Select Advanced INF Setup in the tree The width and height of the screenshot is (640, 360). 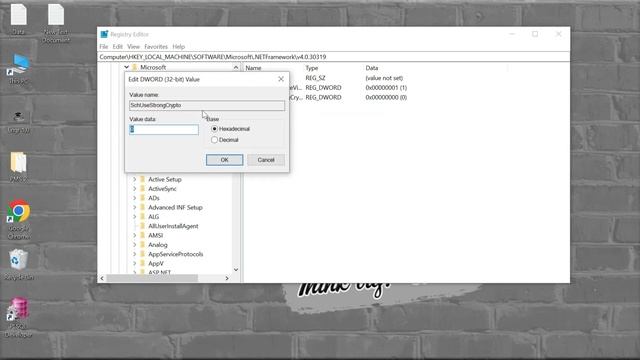coord(175,207)
